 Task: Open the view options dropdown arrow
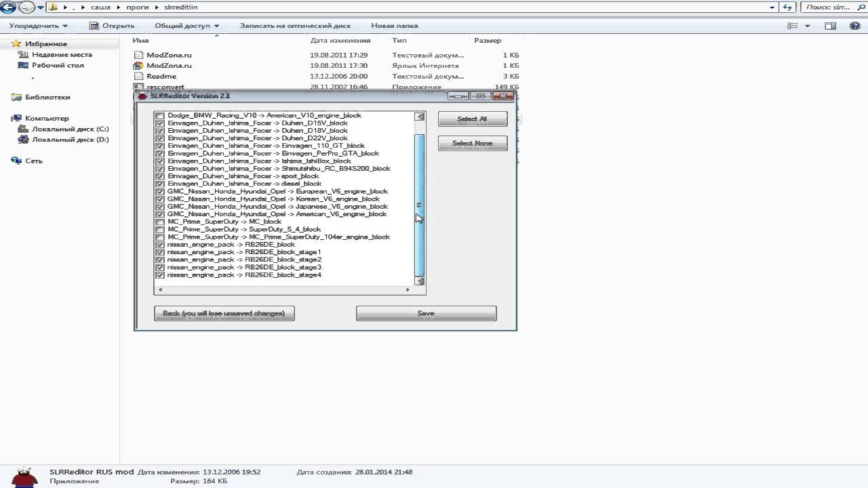(808, 26)
